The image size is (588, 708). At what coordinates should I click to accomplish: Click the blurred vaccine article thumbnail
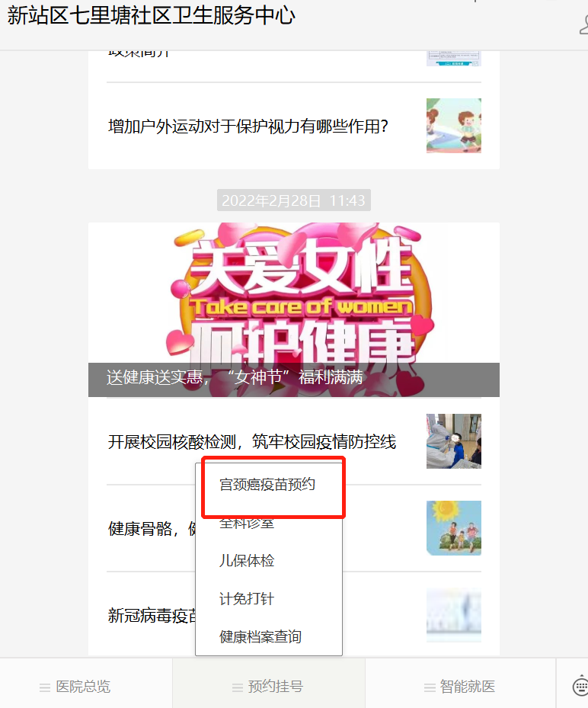coord(453,615)
